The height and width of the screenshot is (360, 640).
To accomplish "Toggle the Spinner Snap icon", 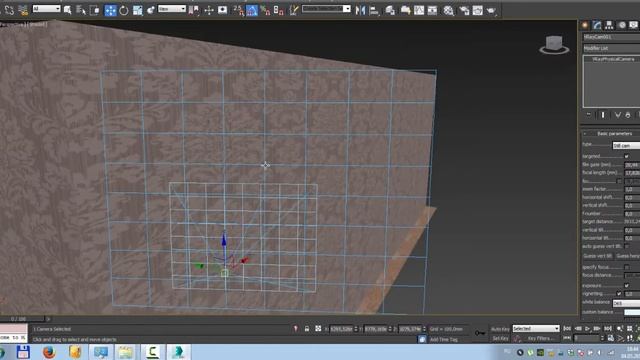I will click(279, 10).
